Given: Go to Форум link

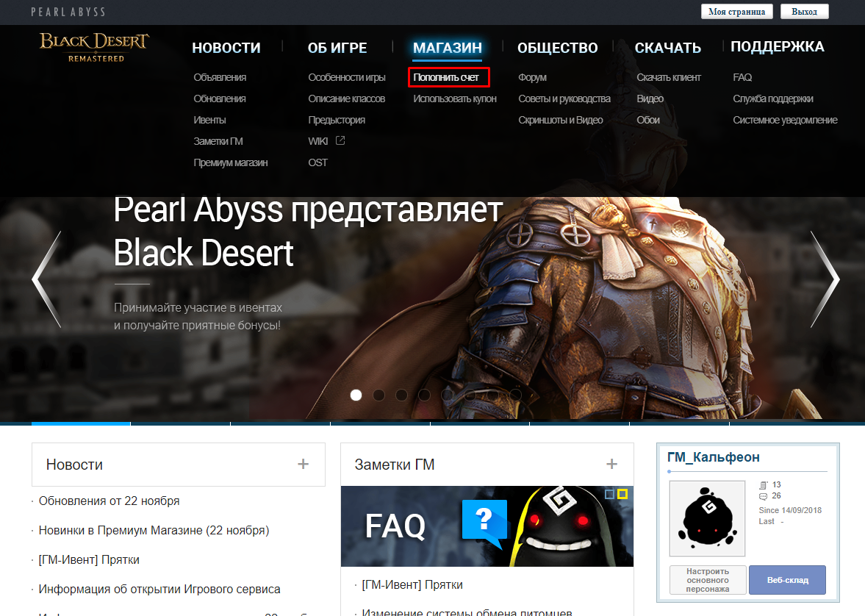Looking at the screenshot, I should click(x=532, y=77).
